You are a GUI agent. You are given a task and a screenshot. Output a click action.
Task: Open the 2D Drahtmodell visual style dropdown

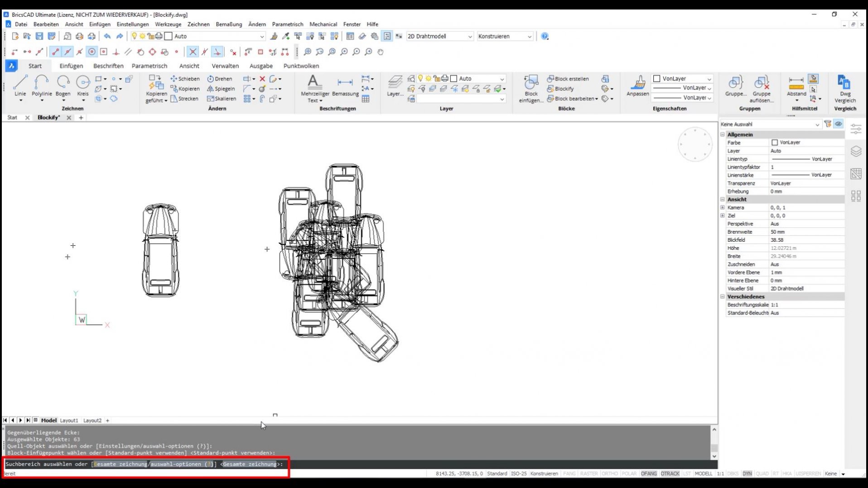[x=439, y=36]
